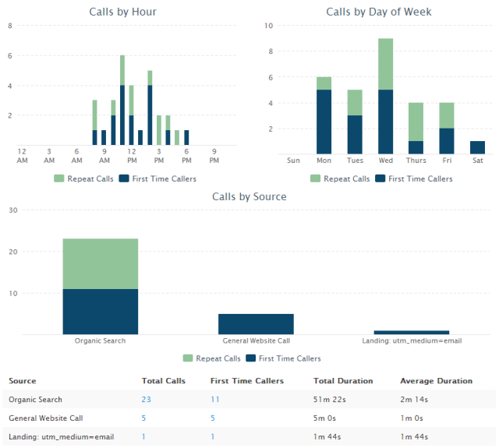Viewport: 499px width, 448px height.
Task: Open General Website Call first time callers link
Action: 213,418
